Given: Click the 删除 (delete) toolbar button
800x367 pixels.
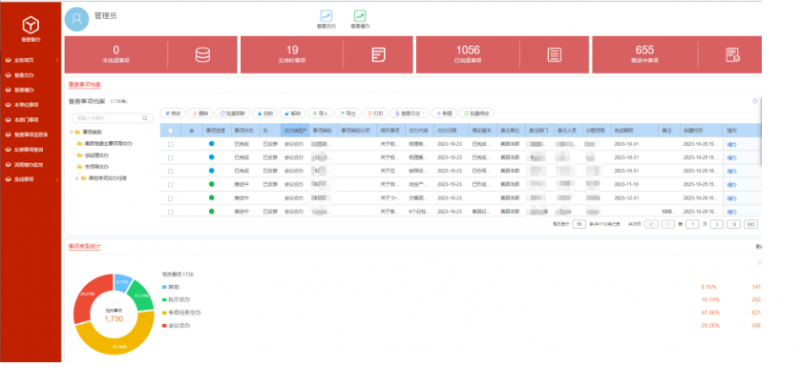Looking at the screenshot, I should [201, 113].
